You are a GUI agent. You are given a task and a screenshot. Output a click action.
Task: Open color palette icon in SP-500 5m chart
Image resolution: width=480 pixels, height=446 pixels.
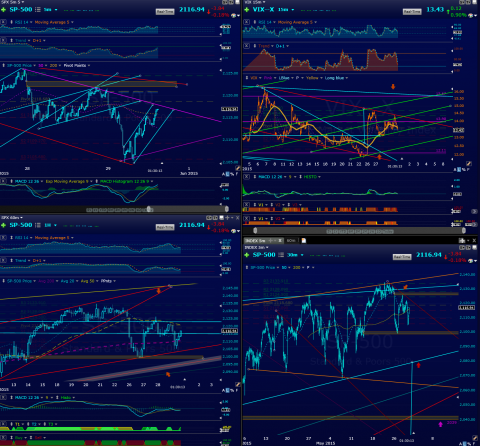[234, 15]
